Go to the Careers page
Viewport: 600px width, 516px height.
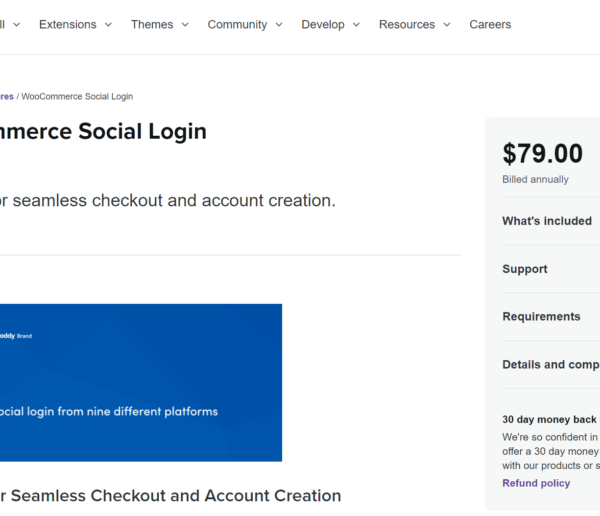[490, 24]
